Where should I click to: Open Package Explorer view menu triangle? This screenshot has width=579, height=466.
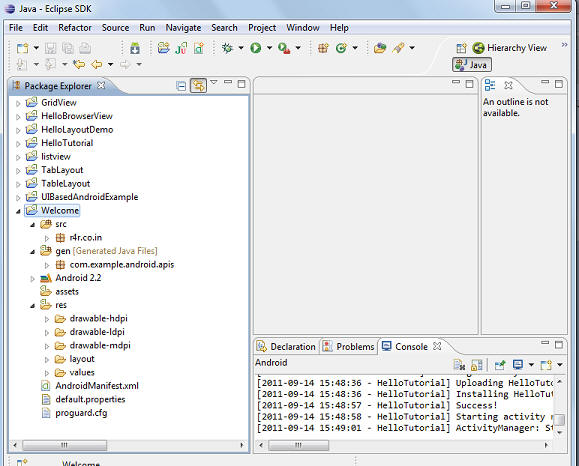click(213, 82)
